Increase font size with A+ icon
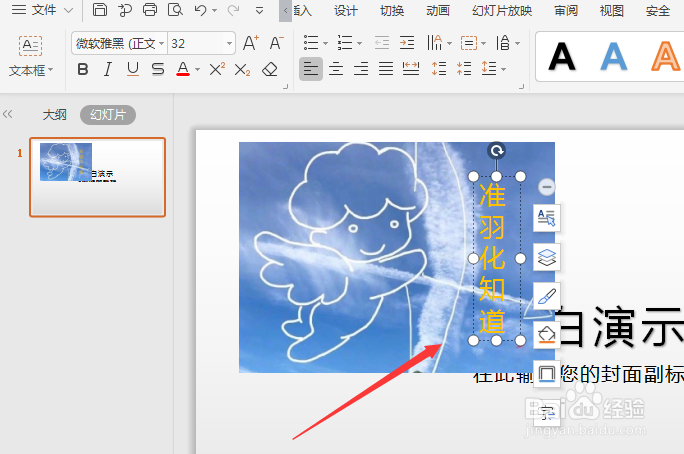 pos(251,43)
